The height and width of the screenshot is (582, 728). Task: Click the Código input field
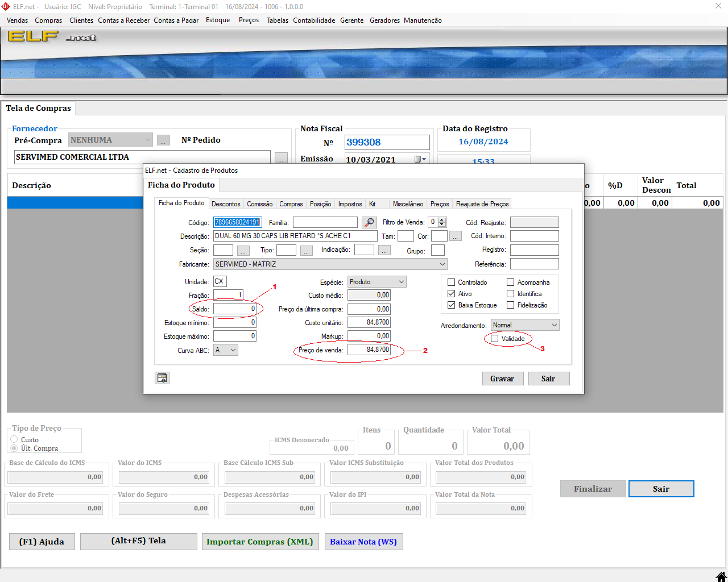tap(238, 222)
